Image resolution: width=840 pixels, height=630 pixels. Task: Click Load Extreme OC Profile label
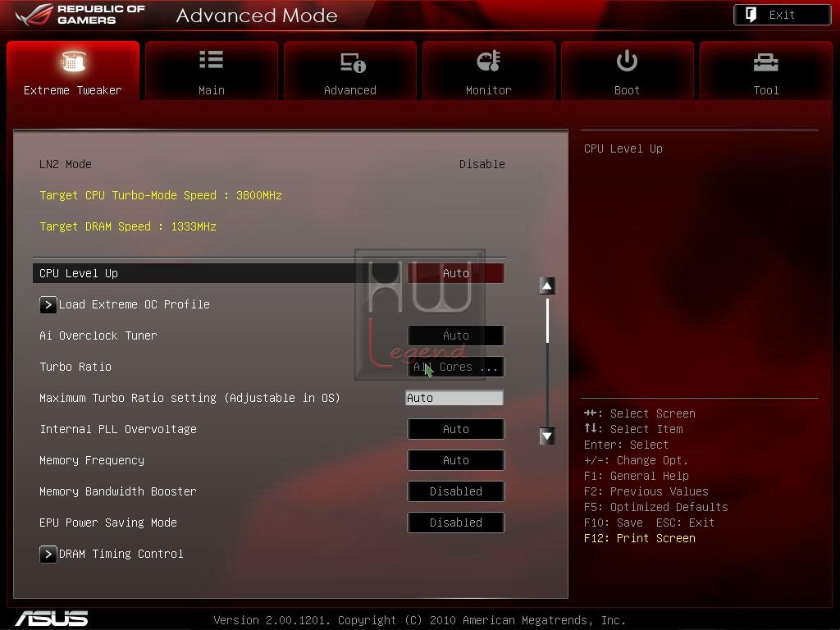[x=135, y=304]
